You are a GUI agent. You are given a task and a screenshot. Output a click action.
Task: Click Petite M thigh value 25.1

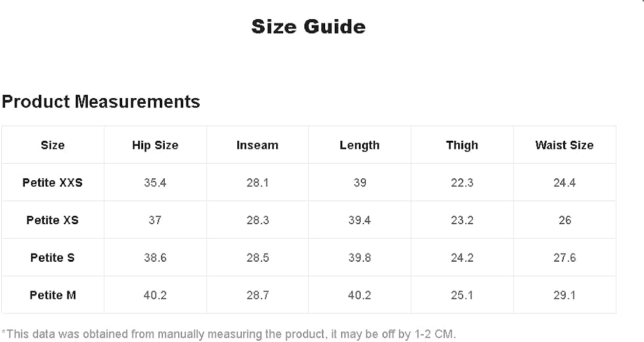[x=462, y=296]
